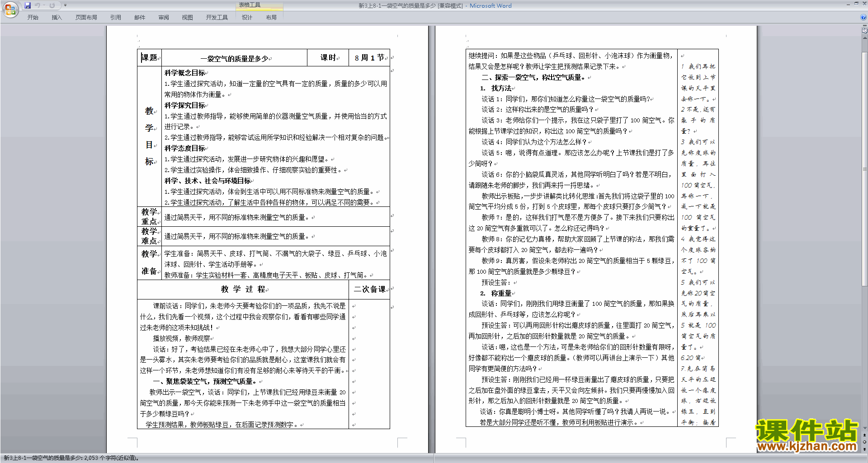Image resolution: width=868 pixels, height=463 pixels.
Task: Restore down the Word window
Action: coord(856,3)
